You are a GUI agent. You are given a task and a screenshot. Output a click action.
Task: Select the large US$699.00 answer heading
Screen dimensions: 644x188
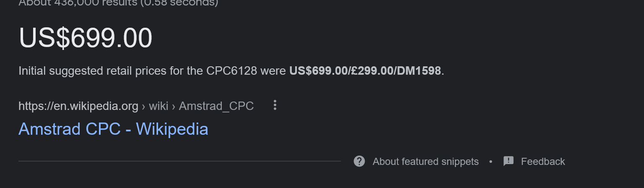(x=86, y=38)
